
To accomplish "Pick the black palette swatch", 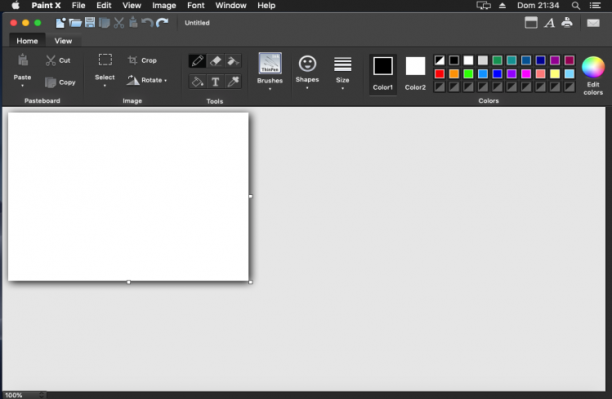I will tap(454, 60).
